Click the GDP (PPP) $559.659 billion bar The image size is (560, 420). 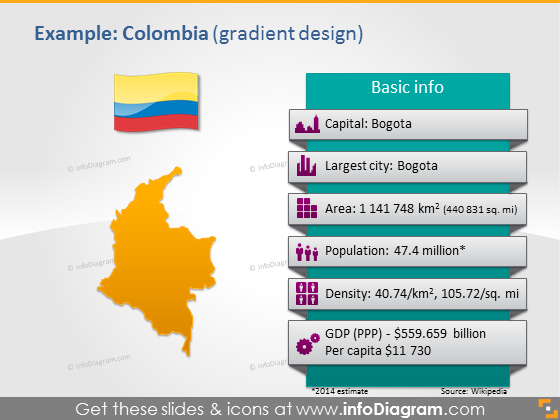coord(408,342)
